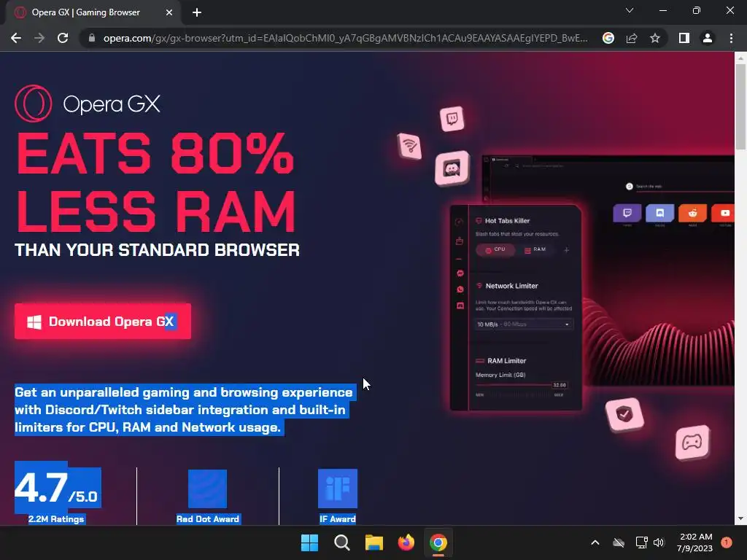
Task: Click the floating Twitch cube icon
Action: [x=452, y=119]
